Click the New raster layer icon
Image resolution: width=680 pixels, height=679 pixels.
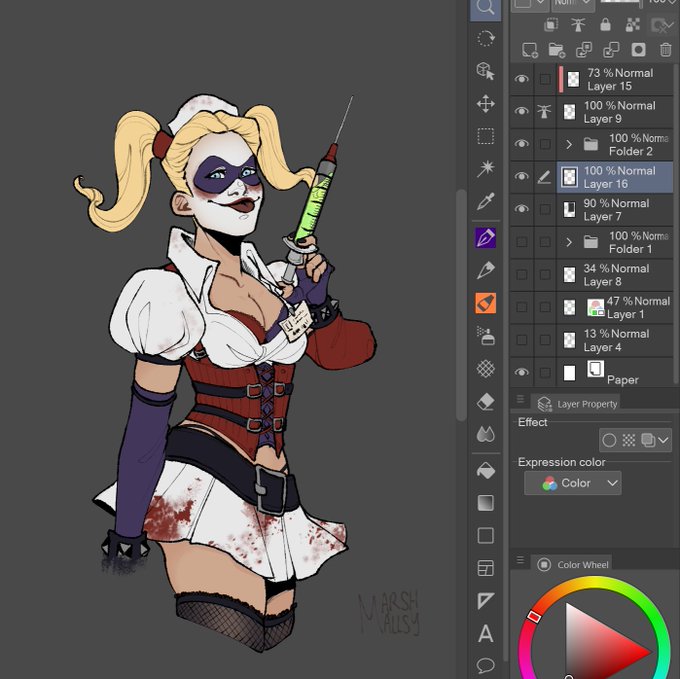pos(530,50)
